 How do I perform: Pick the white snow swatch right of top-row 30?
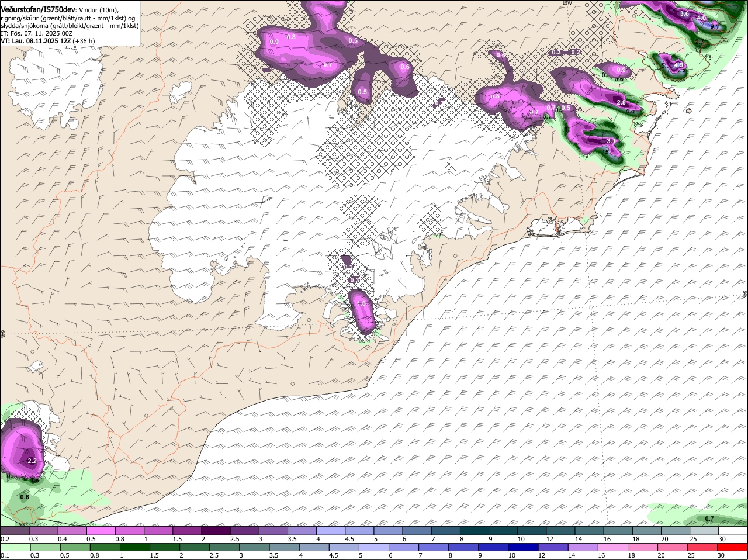[x=733, y=531]
